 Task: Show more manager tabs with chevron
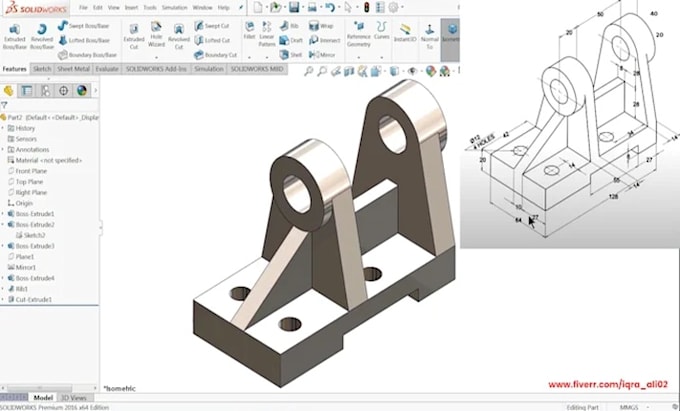tap(95, 90)
